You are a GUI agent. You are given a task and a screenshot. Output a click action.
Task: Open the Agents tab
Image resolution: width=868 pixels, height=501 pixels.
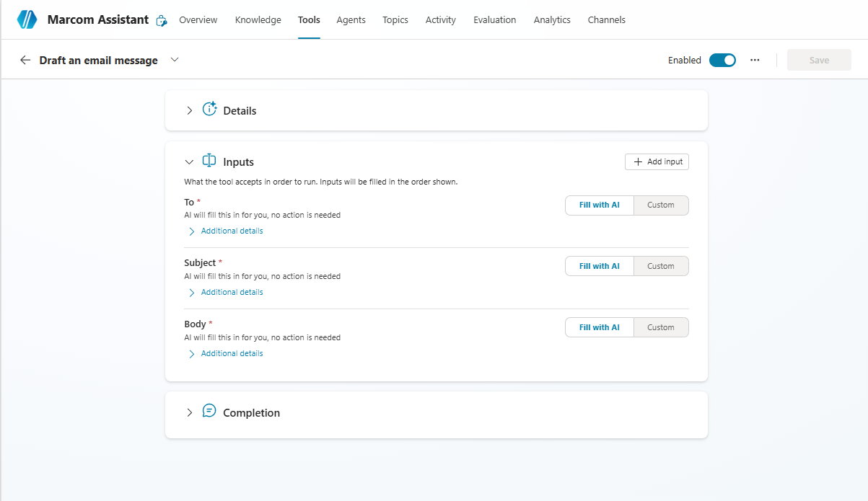351,20
